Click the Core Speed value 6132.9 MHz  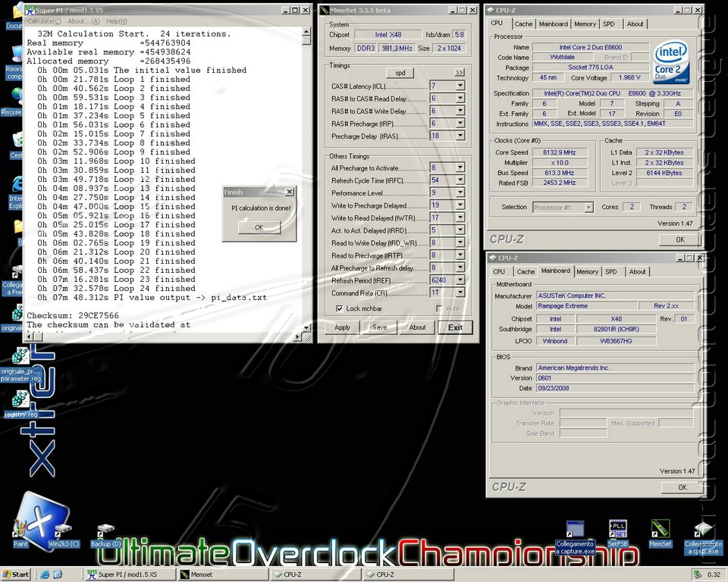coord(560,152)
